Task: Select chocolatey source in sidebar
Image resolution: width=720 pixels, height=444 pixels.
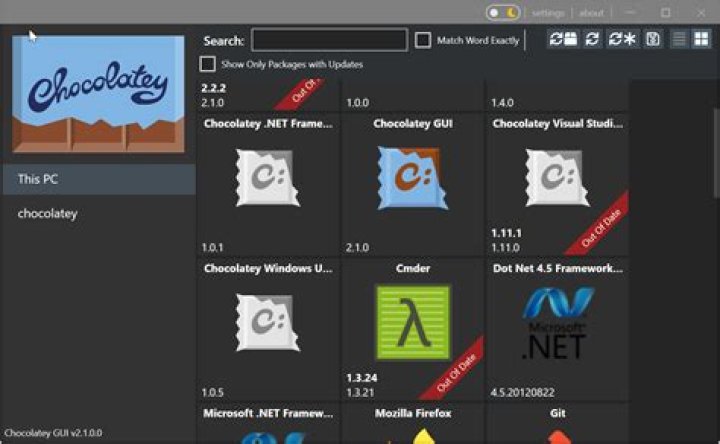Action: [99, 214]
